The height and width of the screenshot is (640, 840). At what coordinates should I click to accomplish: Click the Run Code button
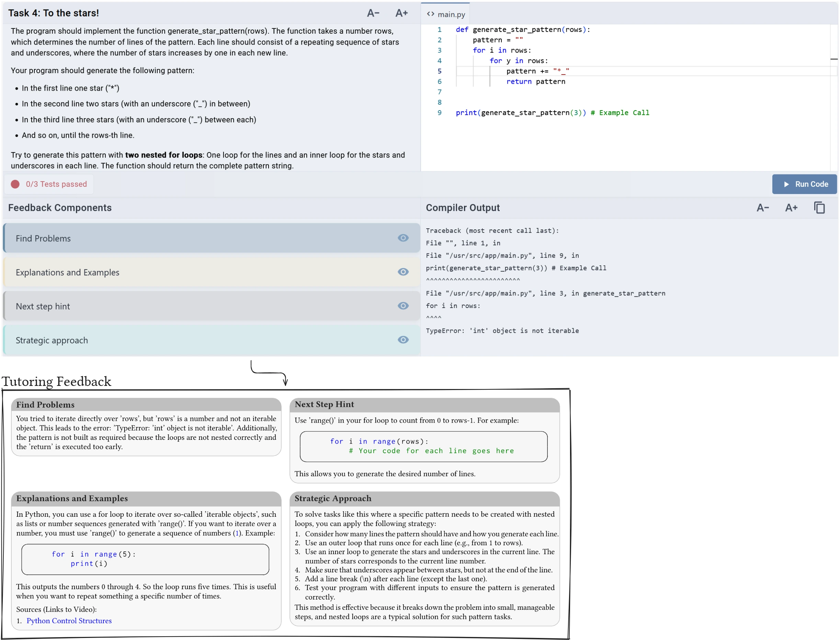(805, 184)
